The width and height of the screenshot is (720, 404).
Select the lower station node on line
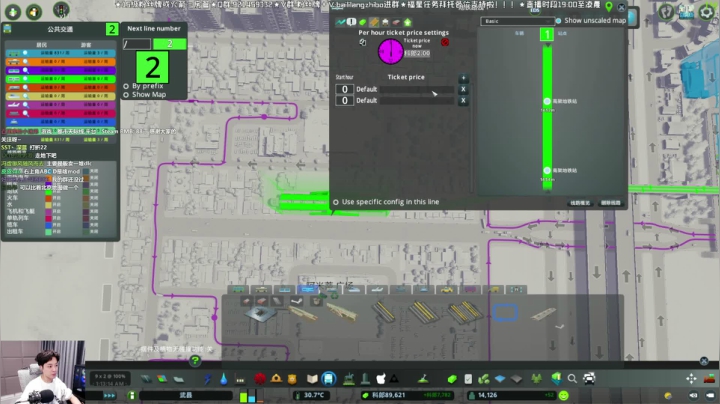547,170
